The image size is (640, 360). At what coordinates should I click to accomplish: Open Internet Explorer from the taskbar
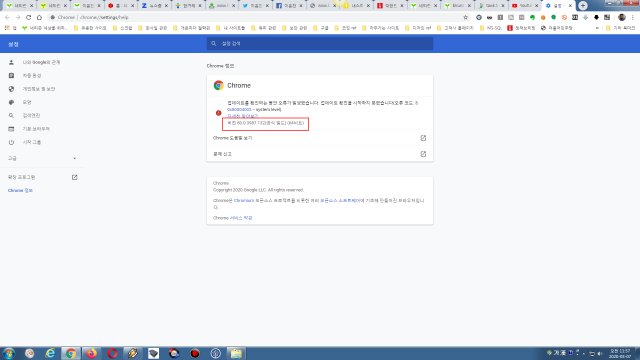pos(50,353)
